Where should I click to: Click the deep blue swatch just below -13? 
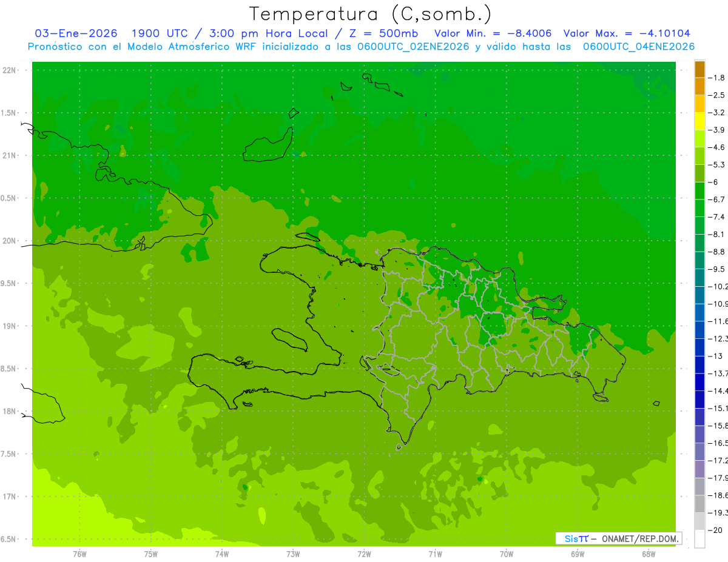699,365
